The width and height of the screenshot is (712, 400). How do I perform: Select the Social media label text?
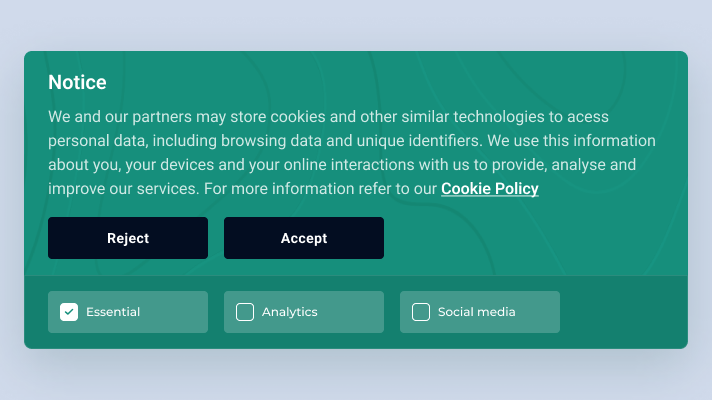(x=476, y=312)
